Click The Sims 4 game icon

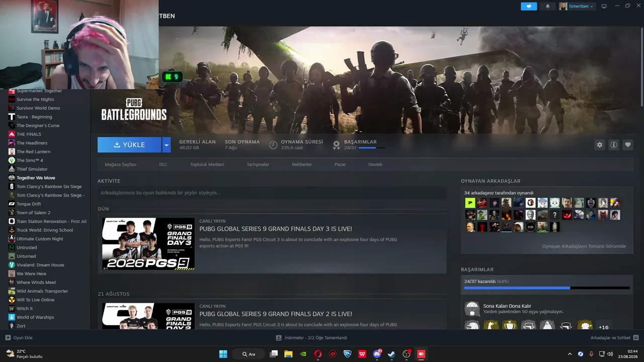click(x=12, y=160)
